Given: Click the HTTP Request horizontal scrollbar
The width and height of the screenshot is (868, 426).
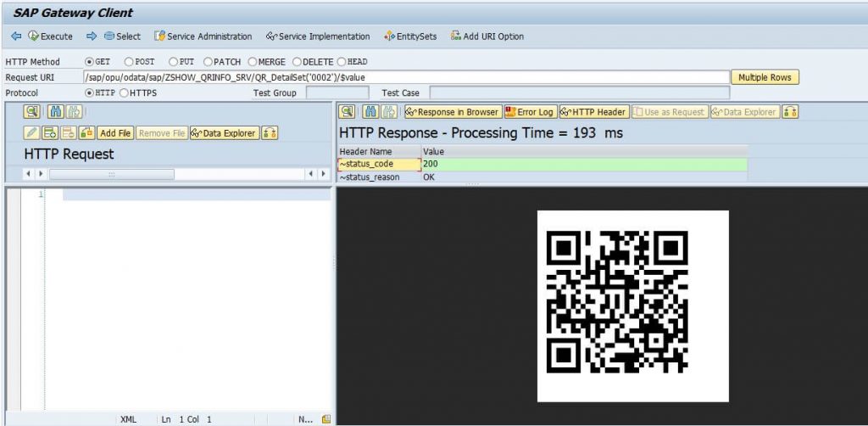Looking at the screenshot, I should [177, 174].
